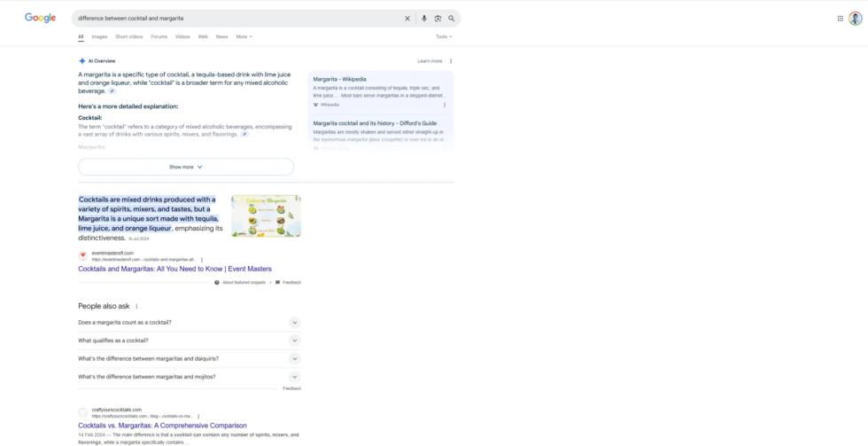Open three-dot menu for Wikipedia source card
The height and width of the screenshot is (446, 868).
(x=445, y=105)
